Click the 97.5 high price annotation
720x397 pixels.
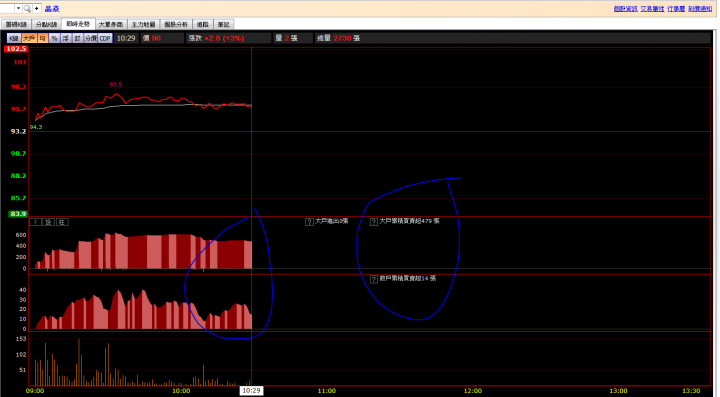coord(116,85)
